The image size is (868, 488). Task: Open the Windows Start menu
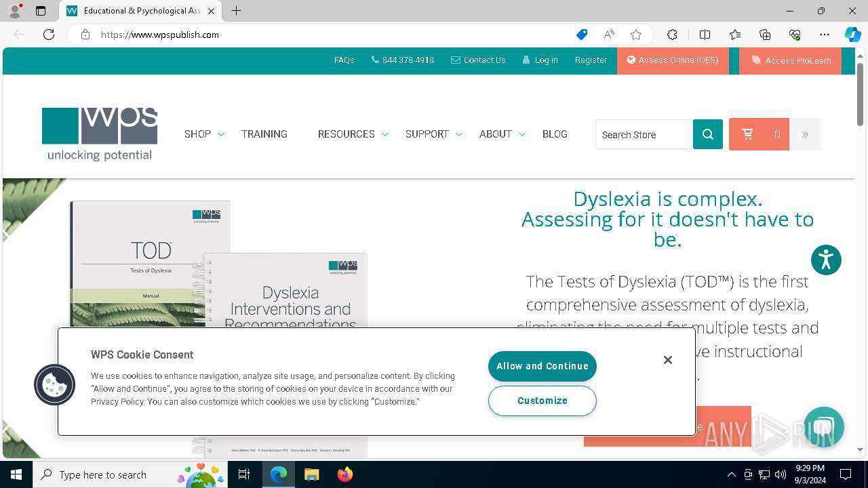(16, 474)
